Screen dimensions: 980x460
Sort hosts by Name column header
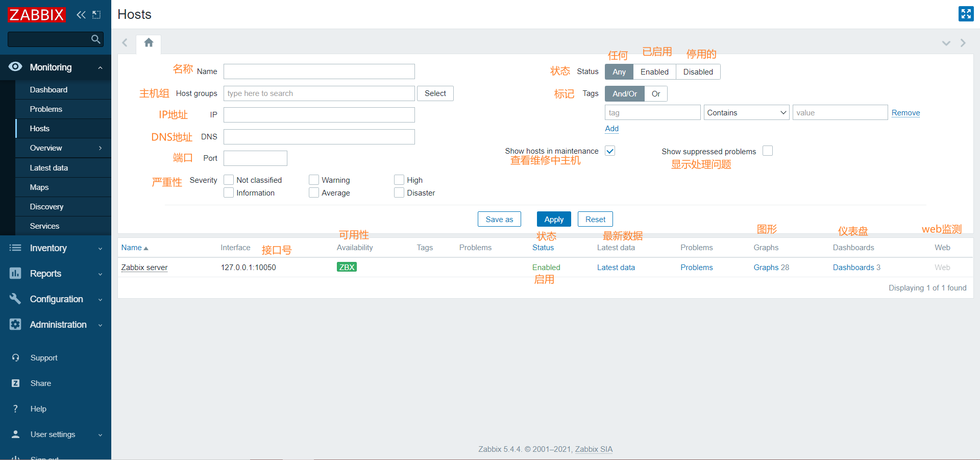tap(135, 248)
